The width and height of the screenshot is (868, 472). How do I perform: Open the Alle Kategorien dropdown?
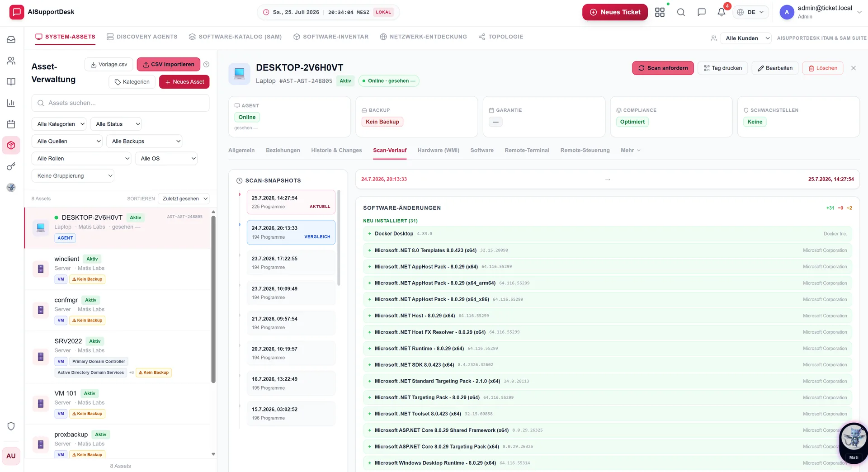[x=60, y=124]
